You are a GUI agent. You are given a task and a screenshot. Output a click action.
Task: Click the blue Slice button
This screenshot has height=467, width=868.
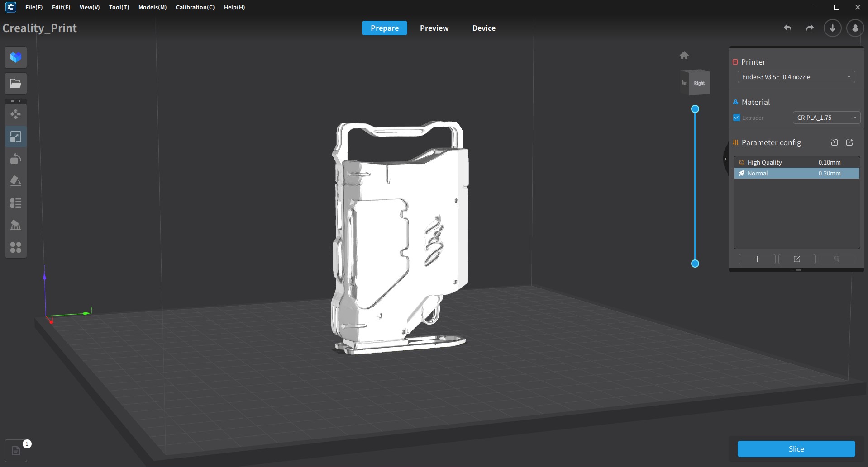[x=796, y=449]
